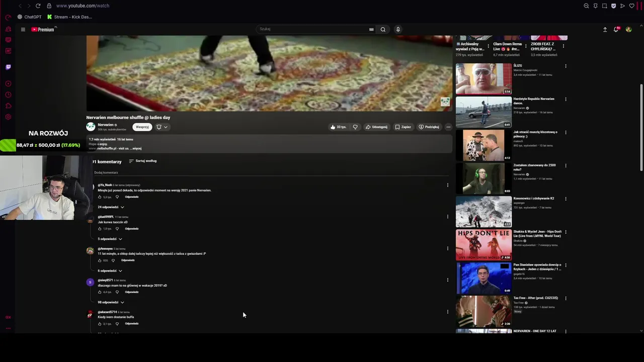
Task: Start voice search with microphone icon
Action: click(398, 29)
